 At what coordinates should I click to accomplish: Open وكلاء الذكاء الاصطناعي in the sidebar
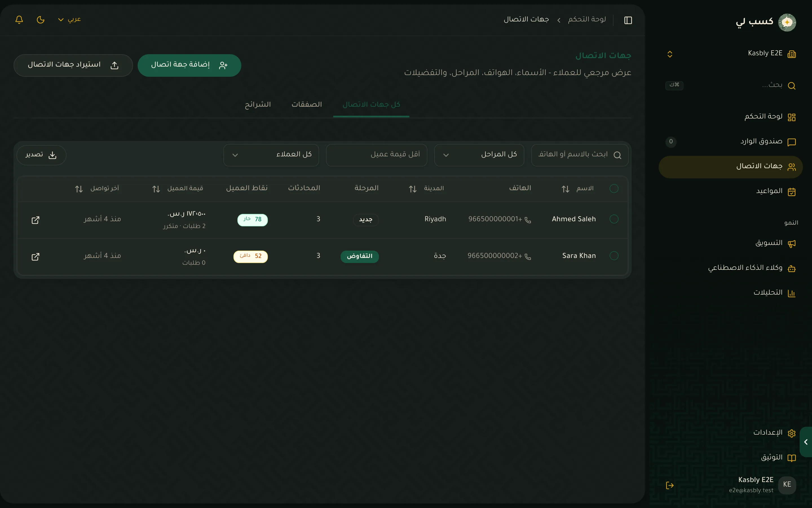point(731,268)
